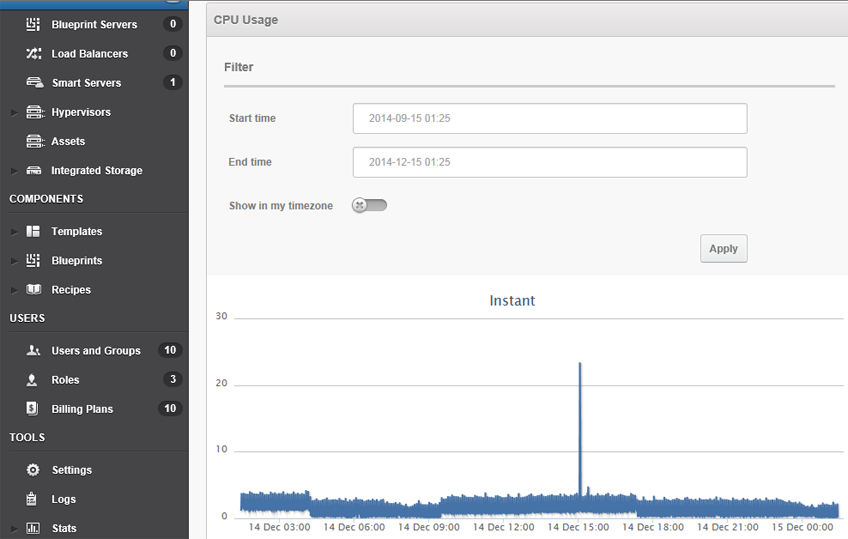
Task: Open the Templates link
Action: (x=77, y=231)
